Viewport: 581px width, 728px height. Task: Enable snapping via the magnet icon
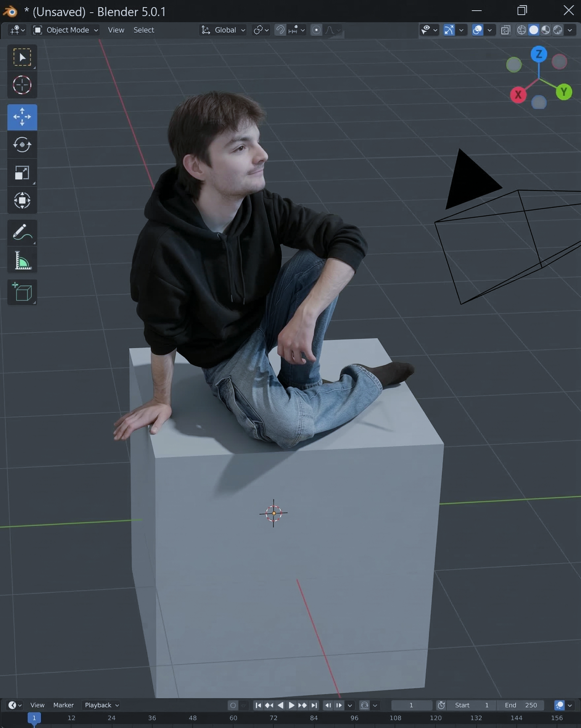[x=280, y=30]
